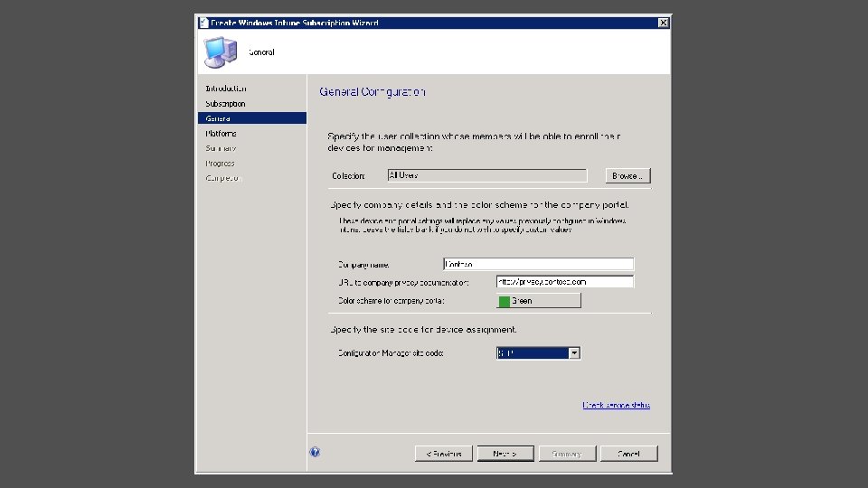Select the Introduction step in sidebar
The height and width of the screenshot is (488, 868).
point(226,89)
